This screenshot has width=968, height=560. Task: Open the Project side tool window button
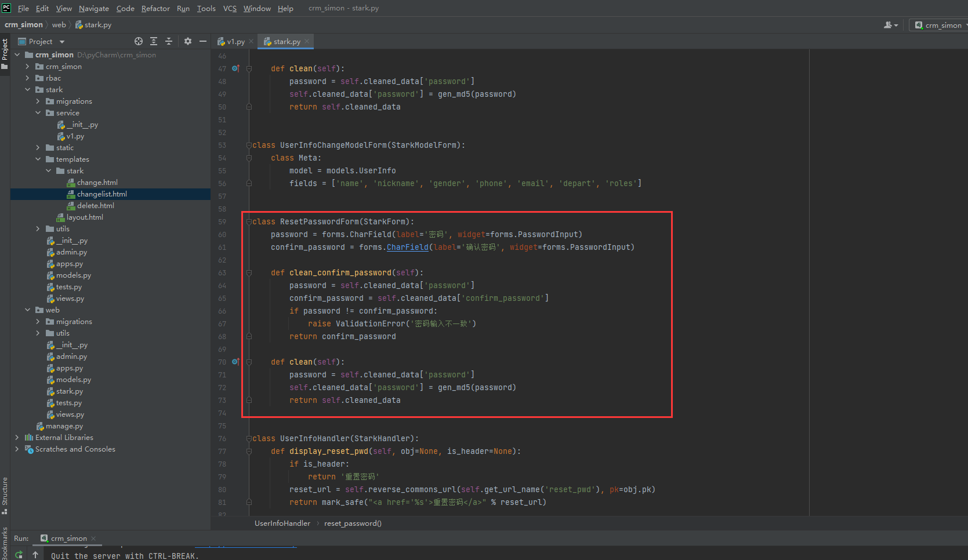tap(5, 54)
